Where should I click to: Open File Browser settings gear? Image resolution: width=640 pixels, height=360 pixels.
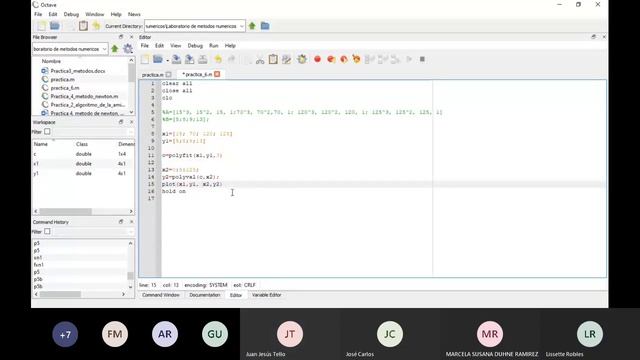(x=128, y=49)
